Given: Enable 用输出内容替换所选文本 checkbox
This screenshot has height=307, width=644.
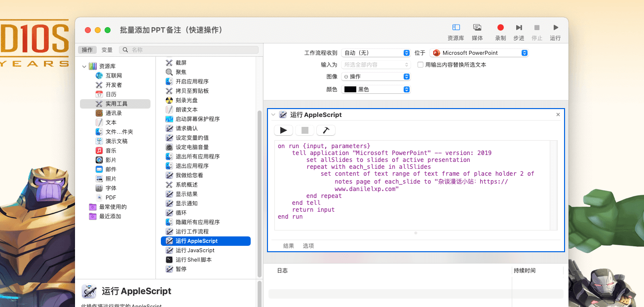Looking at the screenshot, I should pos(420,65).
